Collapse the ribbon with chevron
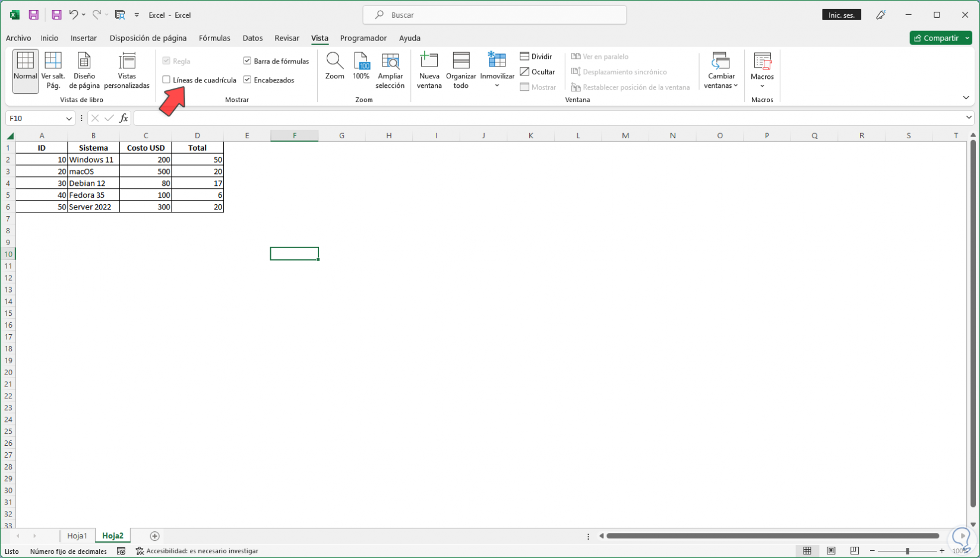Image resolution: width=980 pixels, height=558 pixels. click(x=966, y=98)
